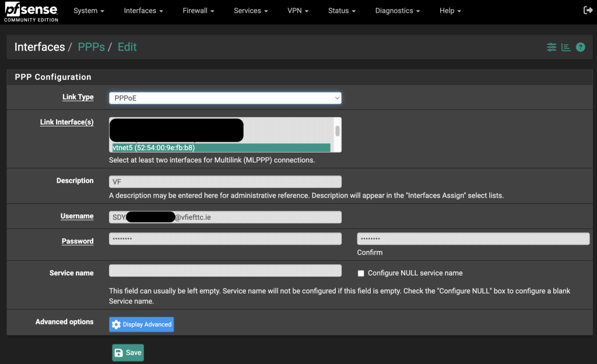Click the Link Interface(s) label
The height and width of the screenshot is (364, 597).
[66, 122]
